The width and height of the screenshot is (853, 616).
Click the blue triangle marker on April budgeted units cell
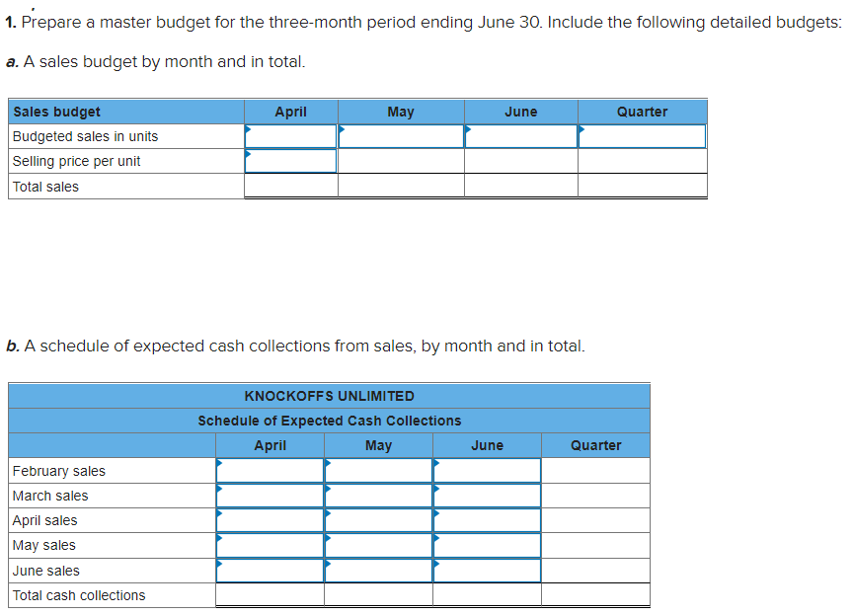pyautogui.click(x=249, y=131)
